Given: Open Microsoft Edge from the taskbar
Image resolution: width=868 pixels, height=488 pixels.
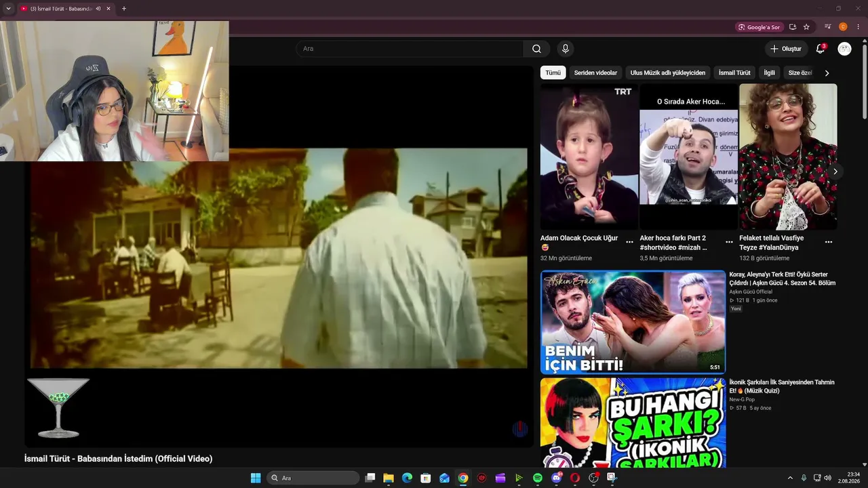Looking at the screenshot, I should click(x=407, y=478).
